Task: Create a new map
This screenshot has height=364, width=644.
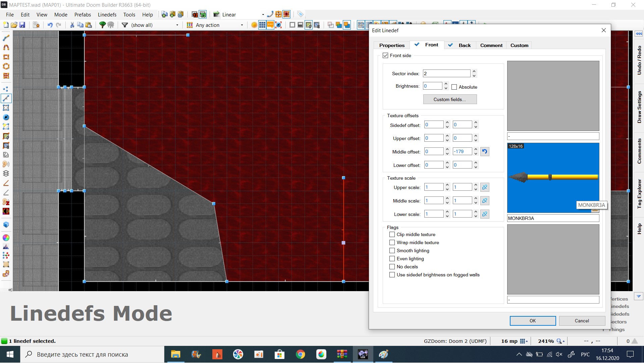Action: point(6,25)
